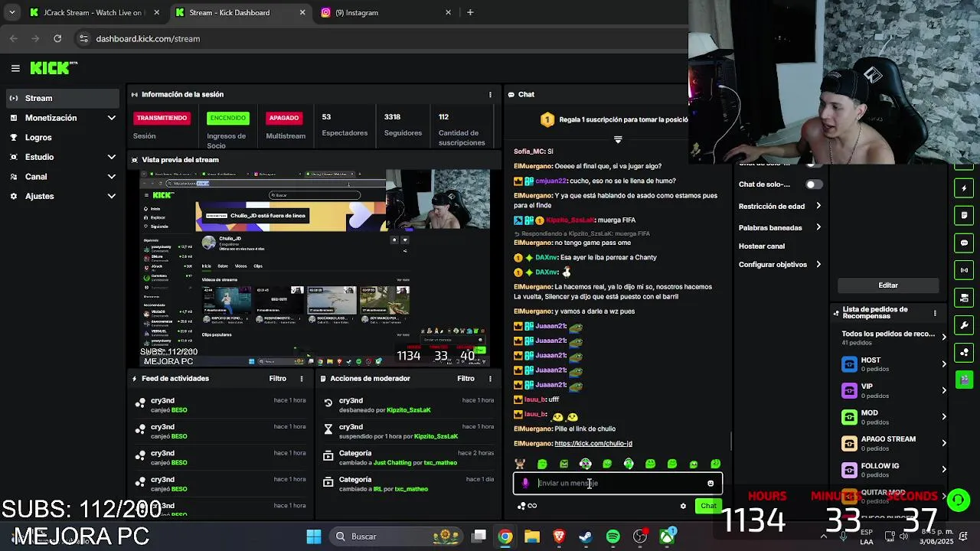The height and width of the screenshot is (551, 980).
Task: Click the wrench tools sidebar icon
Action: click(965, 324)
